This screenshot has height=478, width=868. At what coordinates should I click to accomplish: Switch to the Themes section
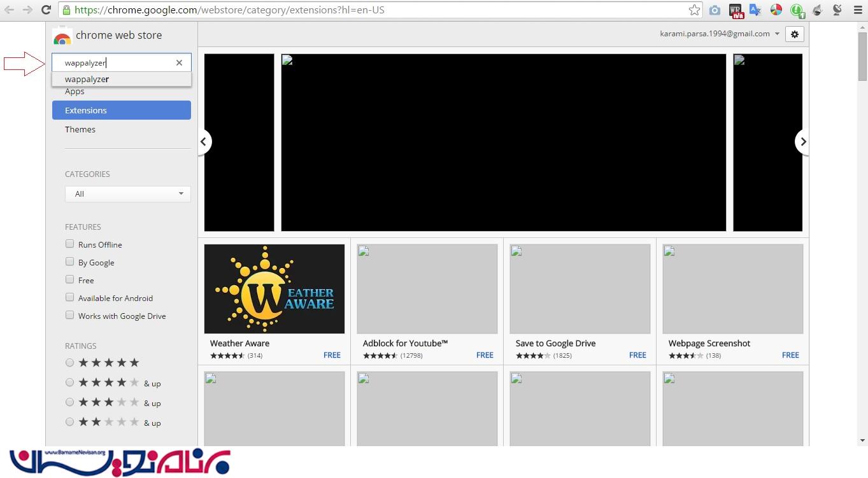pyautogui.click(x=80, y=129)
